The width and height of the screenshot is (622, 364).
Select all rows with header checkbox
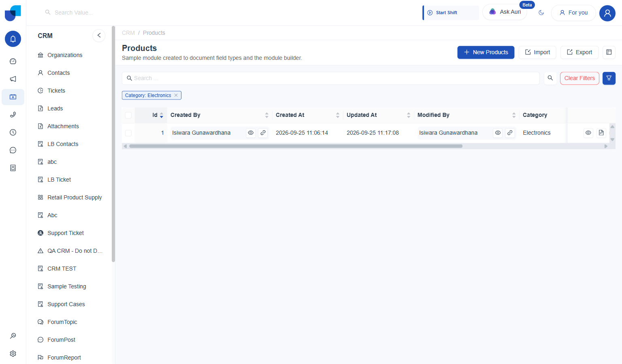click(x=128, y=115)
